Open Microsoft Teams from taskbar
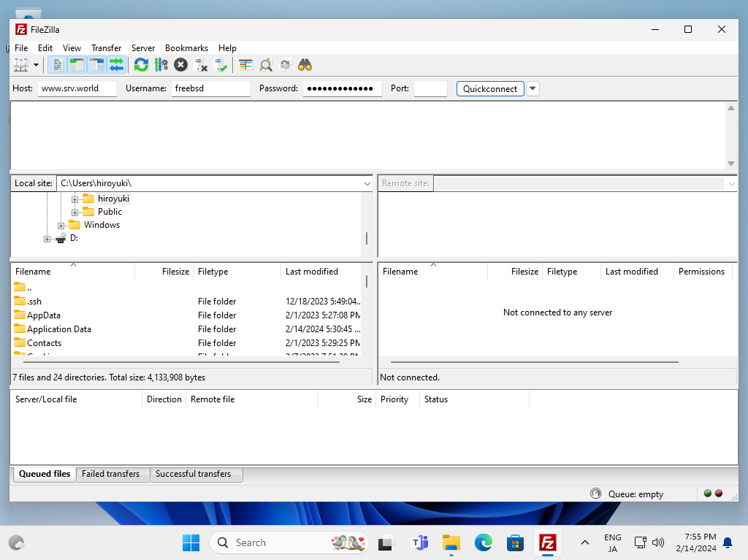748x560 pixels. tap(419, 542)
